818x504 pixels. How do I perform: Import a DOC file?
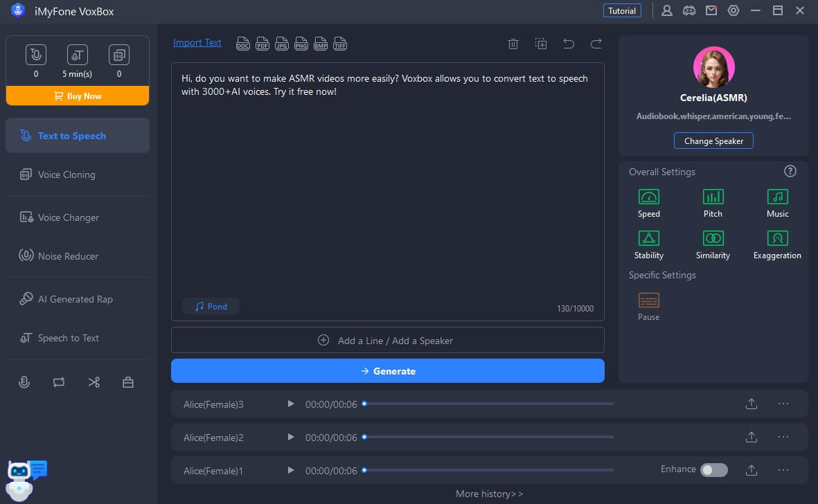pos(242,44)
